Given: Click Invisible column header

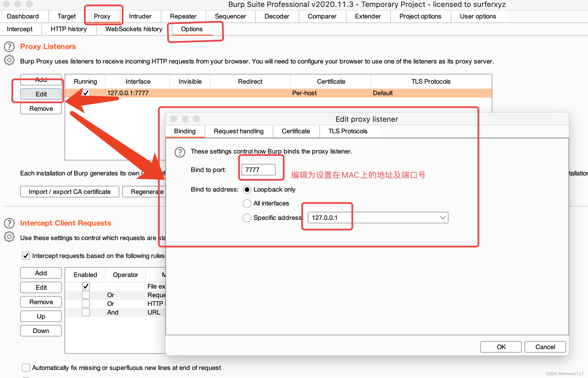Looking at the screenshot, I should pyautogui.click(x=190, y=82).
